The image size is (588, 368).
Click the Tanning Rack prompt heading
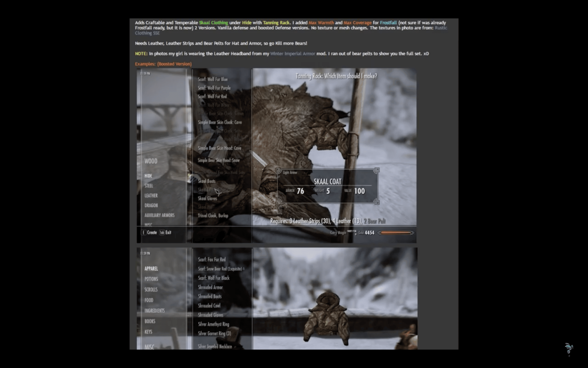pyautogui.click(x=336, y=76)
